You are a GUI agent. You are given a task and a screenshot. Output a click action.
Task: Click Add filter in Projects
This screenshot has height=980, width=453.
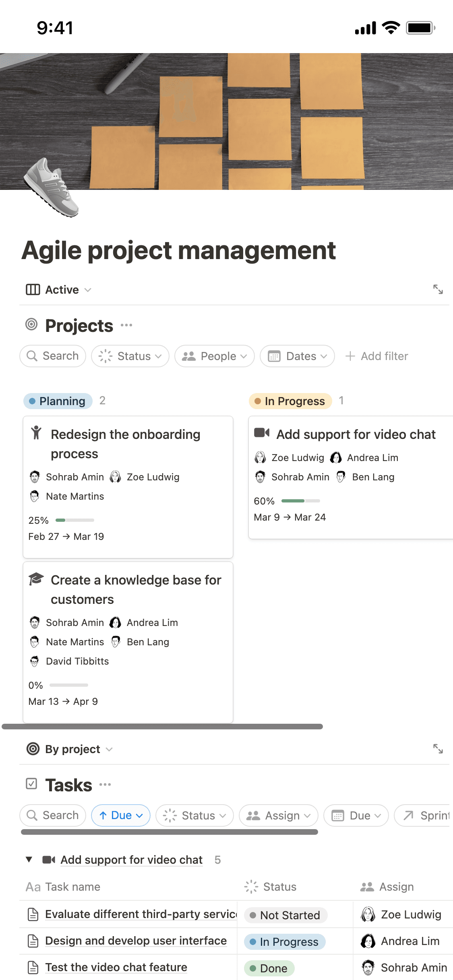pyautogui.click(x=377, y=356)
